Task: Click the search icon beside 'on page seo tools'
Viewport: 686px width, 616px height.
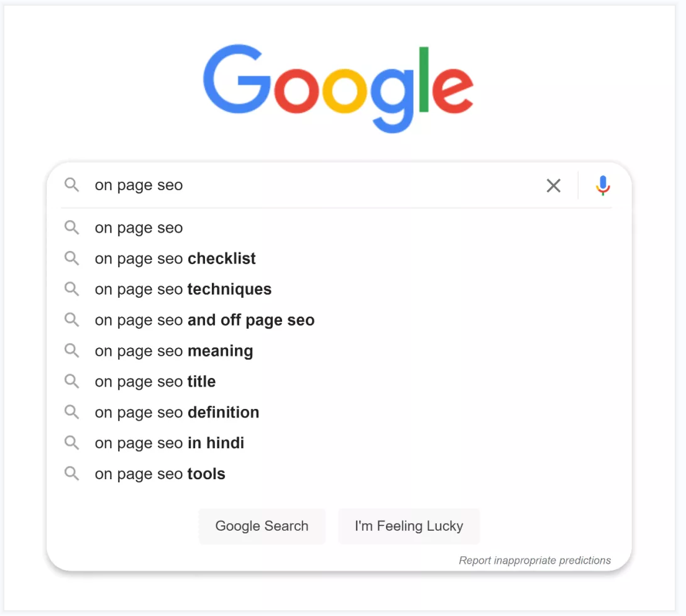Action: coord(71,473)
